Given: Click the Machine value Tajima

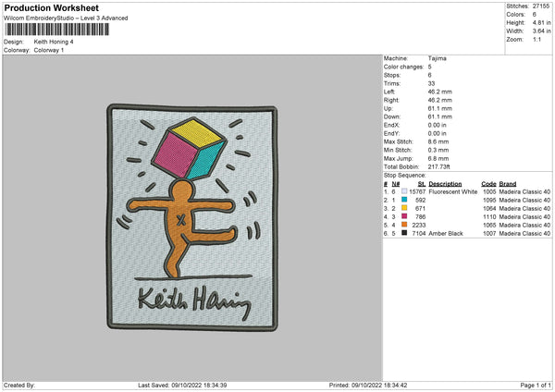Looking at the screenshot, I should coord(438,58).
